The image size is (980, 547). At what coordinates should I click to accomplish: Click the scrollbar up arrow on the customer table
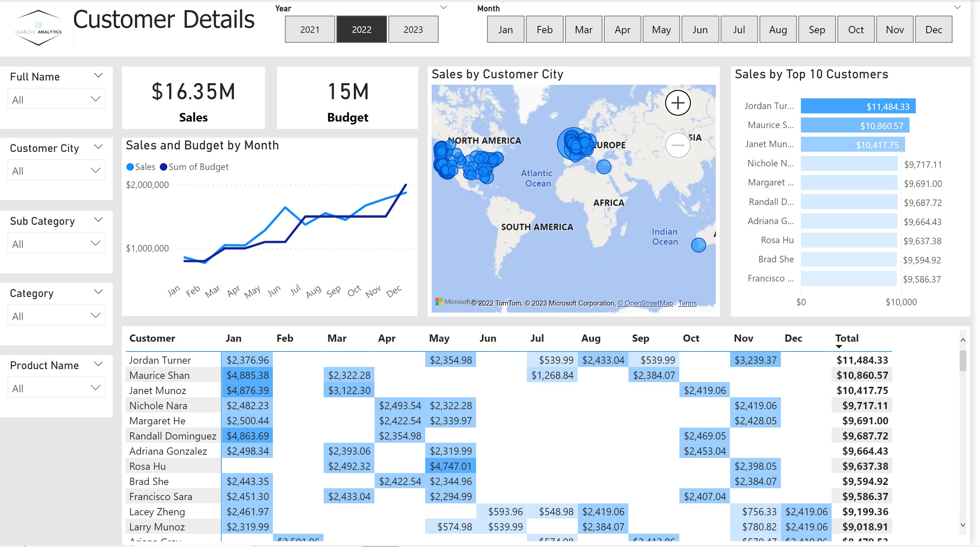tap(963, 340)
